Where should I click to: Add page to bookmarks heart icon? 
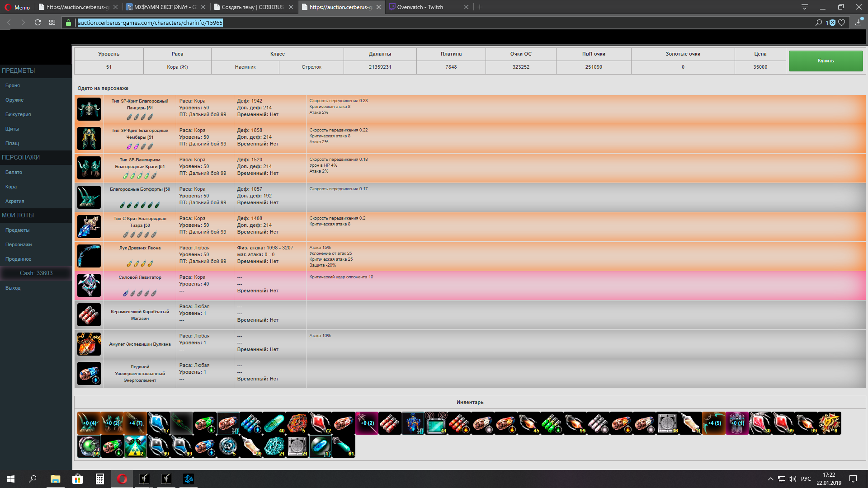(841, 23)
